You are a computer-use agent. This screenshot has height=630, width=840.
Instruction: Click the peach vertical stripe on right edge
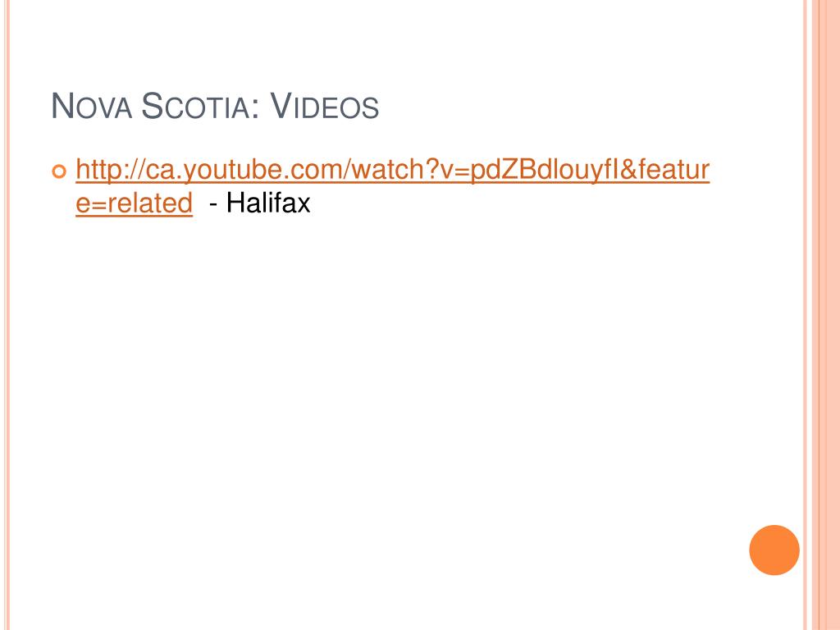pos(827,315)
